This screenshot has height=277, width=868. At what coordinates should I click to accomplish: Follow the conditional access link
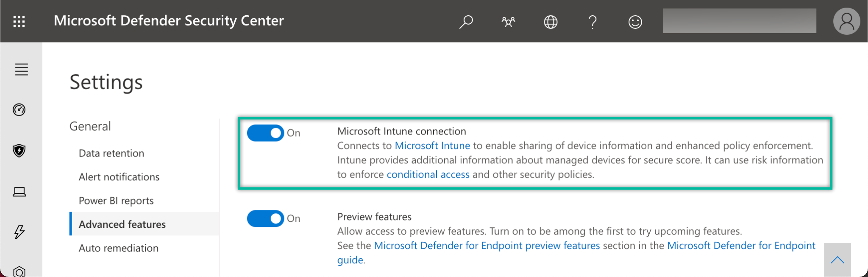[428, 174]
